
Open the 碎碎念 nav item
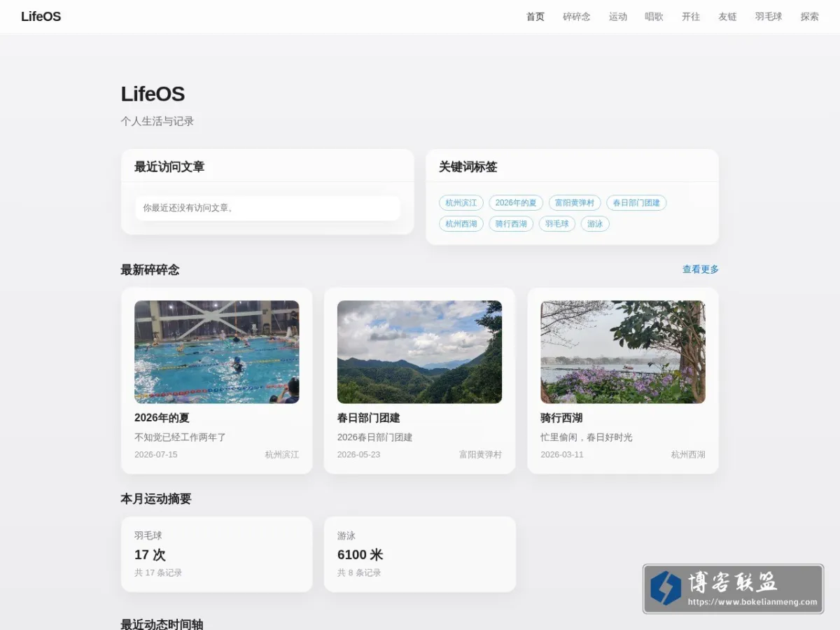pos(577,17)
